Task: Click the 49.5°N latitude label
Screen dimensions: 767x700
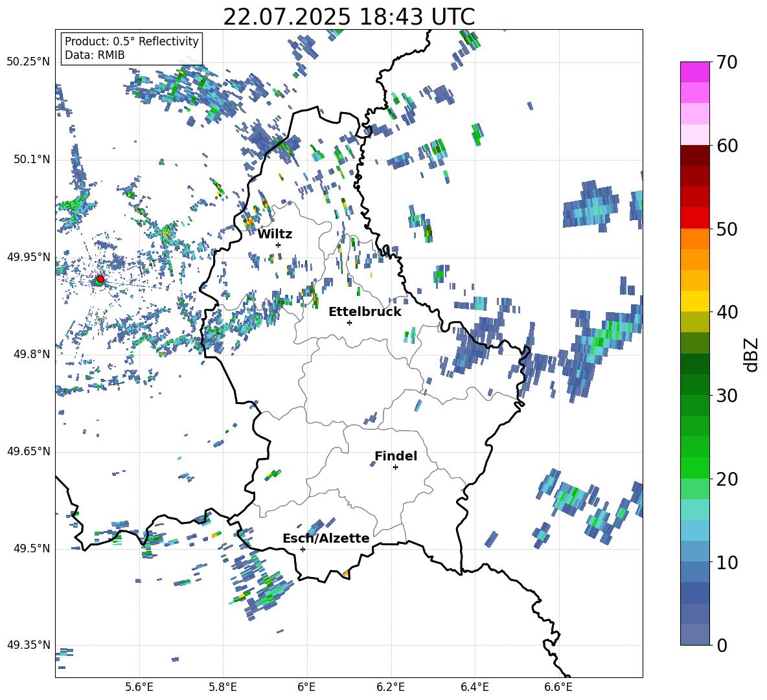Action: point(31,548)
